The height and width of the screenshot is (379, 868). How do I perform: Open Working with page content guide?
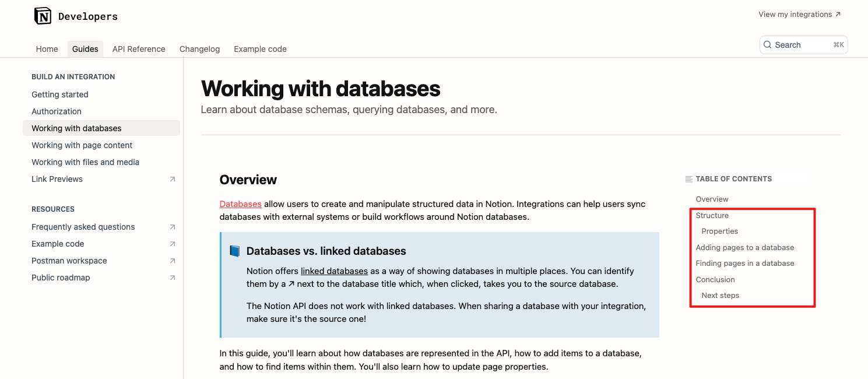[x=82, y=145]
